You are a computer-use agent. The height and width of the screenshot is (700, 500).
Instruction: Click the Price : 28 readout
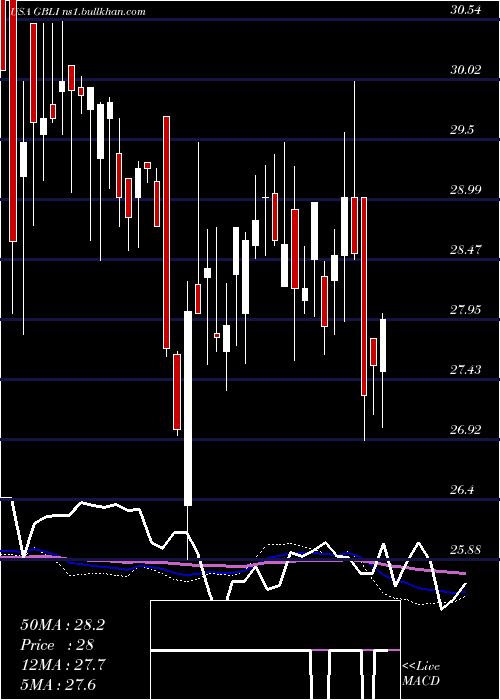coord(57,645)
